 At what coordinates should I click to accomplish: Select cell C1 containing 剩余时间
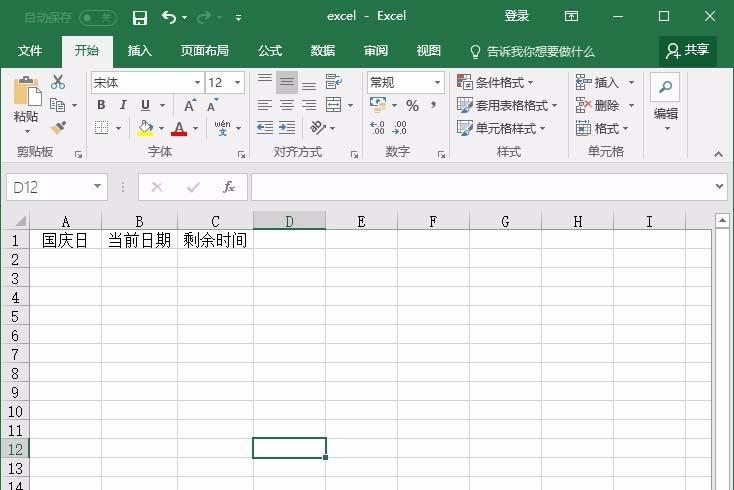pos(215,241)
